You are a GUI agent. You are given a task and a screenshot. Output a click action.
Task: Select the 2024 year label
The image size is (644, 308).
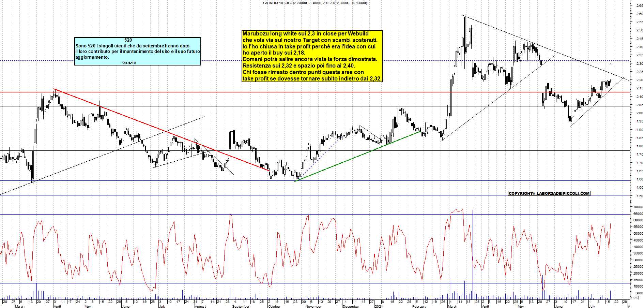[x=378, y=306]
